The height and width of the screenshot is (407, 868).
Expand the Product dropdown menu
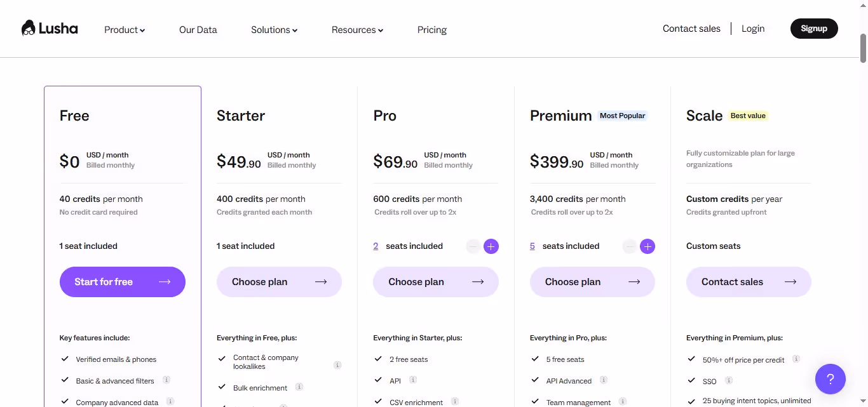point(125,29)
